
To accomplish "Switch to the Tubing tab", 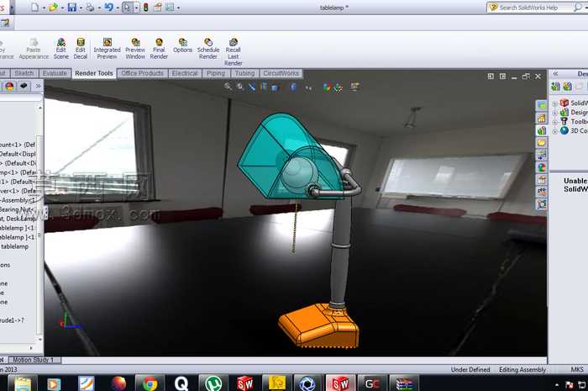I will coord(244,73).
